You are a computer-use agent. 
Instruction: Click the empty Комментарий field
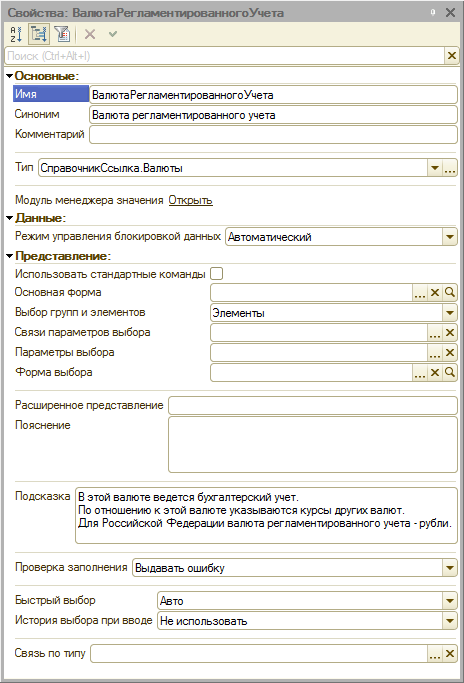[273, 135]
